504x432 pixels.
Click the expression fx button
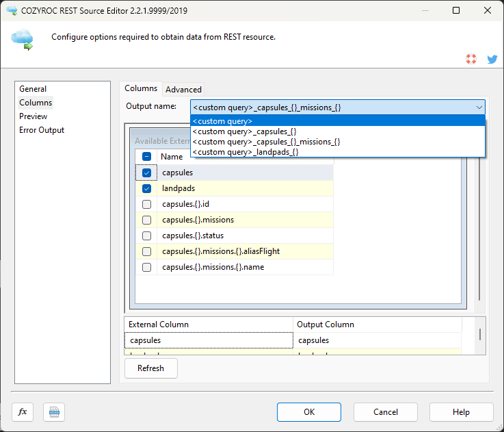point(23,411)
